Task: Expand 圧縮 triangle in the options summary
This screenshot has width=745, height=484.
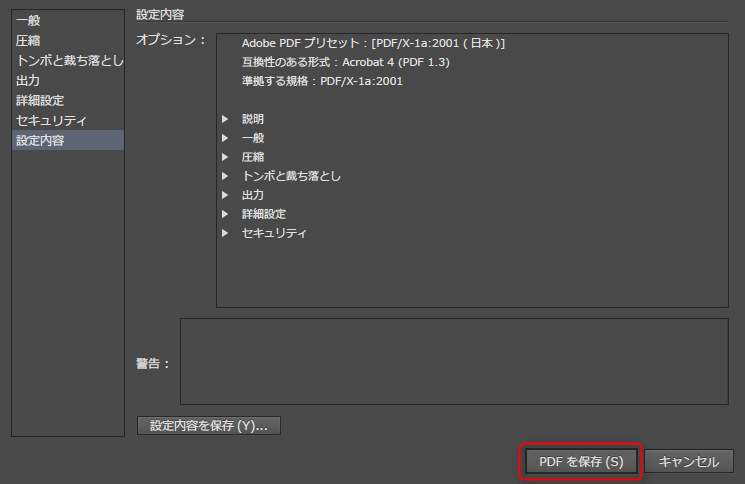Action: click(x=226, y=157)
